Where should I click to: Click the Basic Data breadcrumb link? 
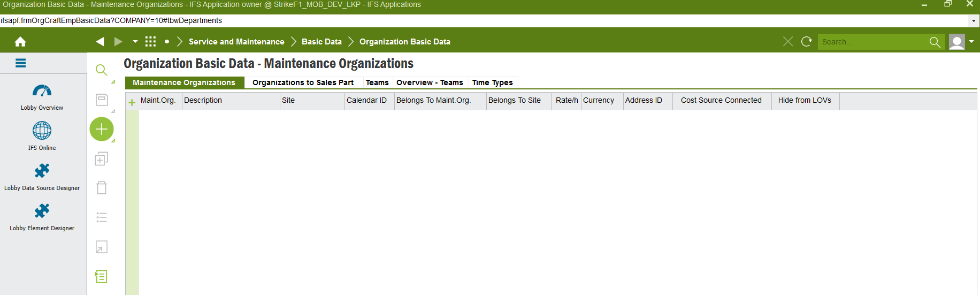(321, 42)
